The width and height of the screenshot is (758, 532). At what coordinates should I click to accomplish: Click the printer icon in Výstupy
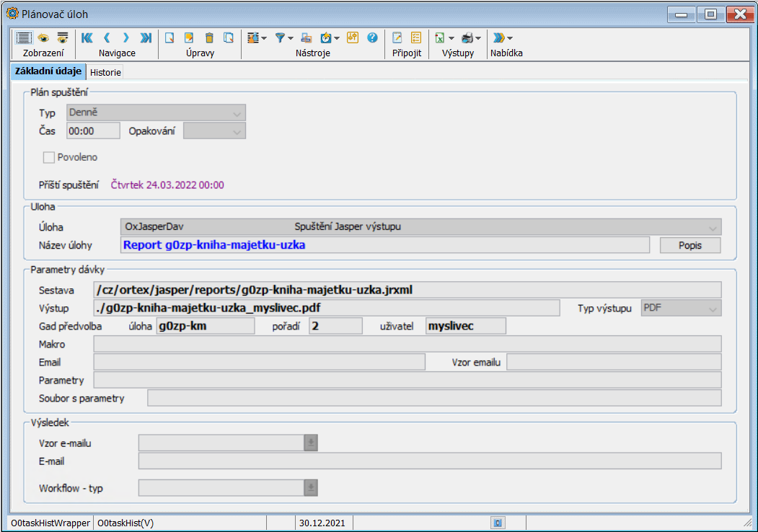click(467, 38)
